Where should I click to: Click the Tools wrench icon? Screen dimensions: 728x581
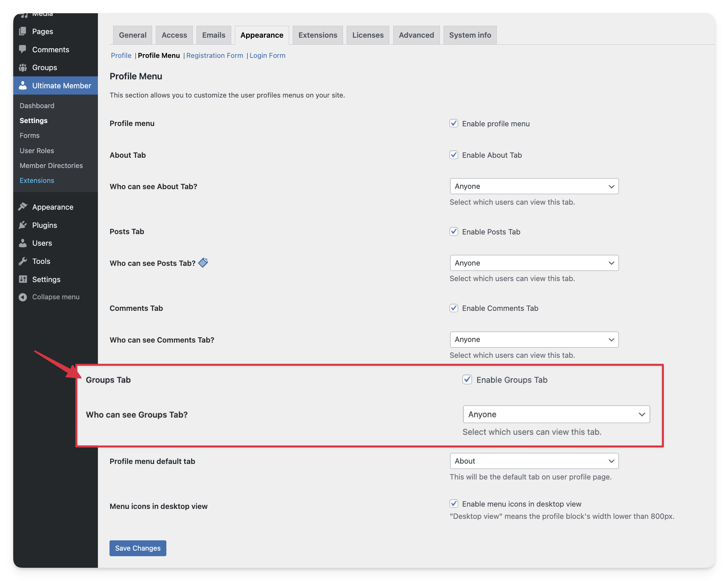(x=22, y=261)
